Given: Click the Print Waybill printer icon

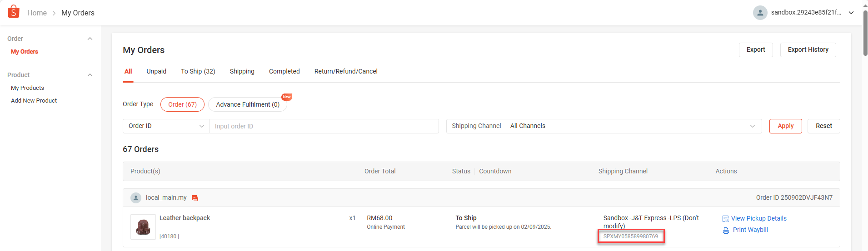Looking at the screenshot, I should pyautogui.click(x=726, y=231).
